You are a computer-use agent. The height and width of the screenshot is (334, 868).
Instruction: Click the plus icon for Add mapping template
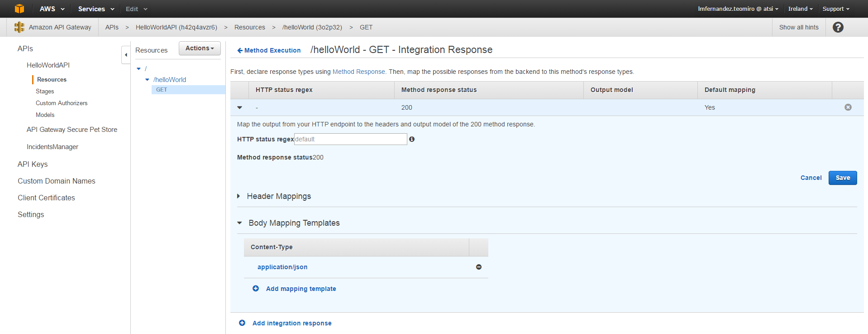pyautogui.click(x=256, y=289)
